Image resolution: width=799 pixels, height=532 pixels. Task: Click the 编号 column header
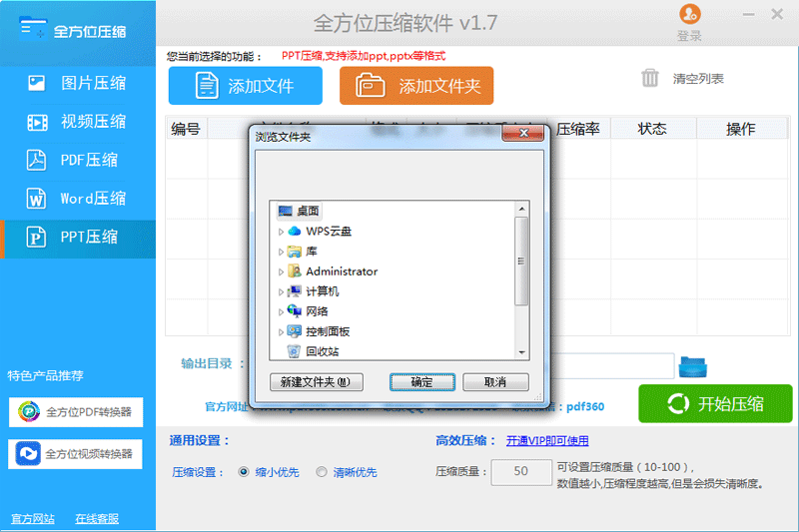tap(186, 129)
